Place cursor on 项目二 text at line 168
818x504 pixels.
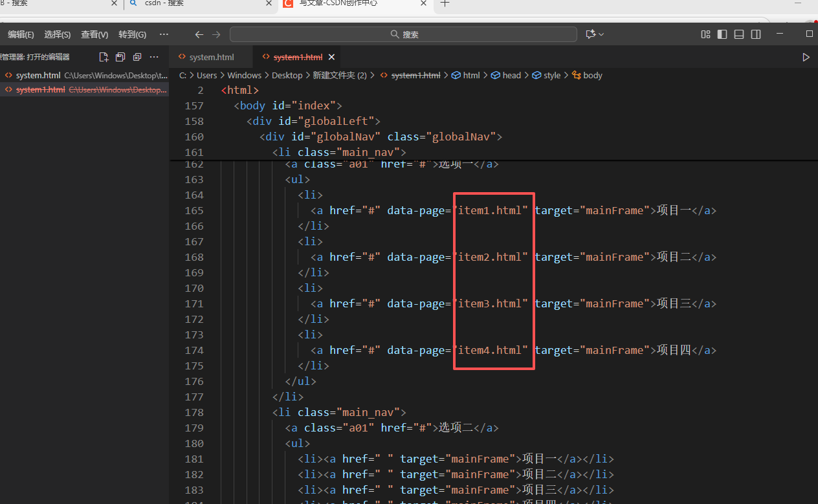coord(674,257)
